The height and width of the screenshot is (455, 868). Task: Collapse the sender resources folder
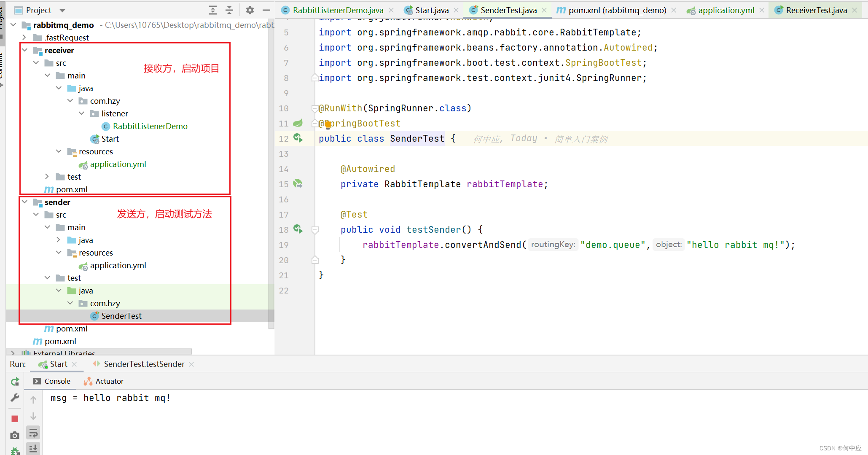[59, 253]
